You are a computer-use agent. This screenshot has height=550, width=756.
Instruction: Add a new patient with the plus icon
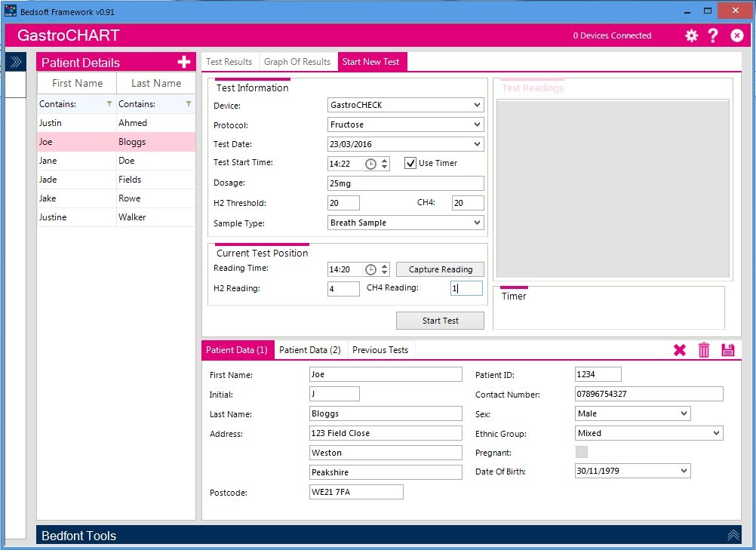183,62
